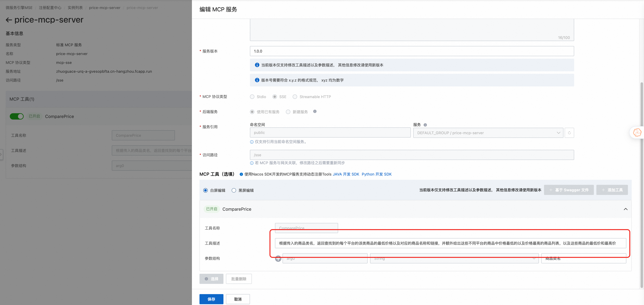The image size is (644, 305).
Task: Click the 选择 button
Action: [211, 279]
